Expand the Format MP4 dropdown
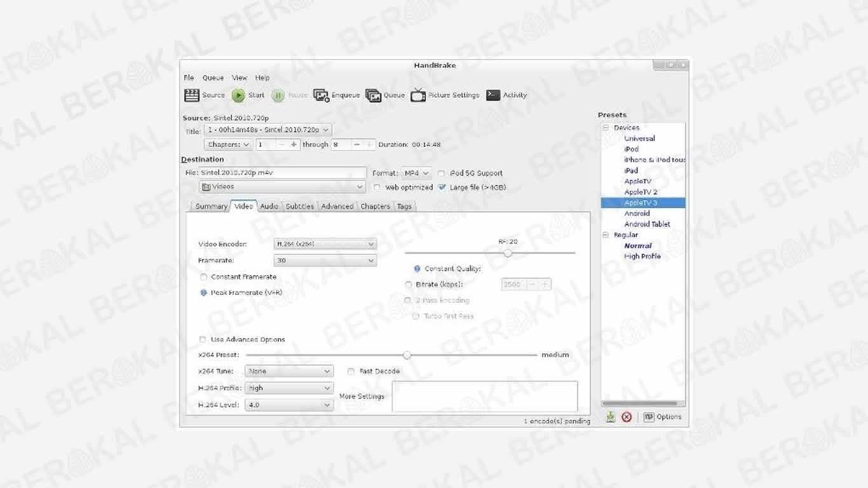The image size is (868, 488). (x=416, y=173)
